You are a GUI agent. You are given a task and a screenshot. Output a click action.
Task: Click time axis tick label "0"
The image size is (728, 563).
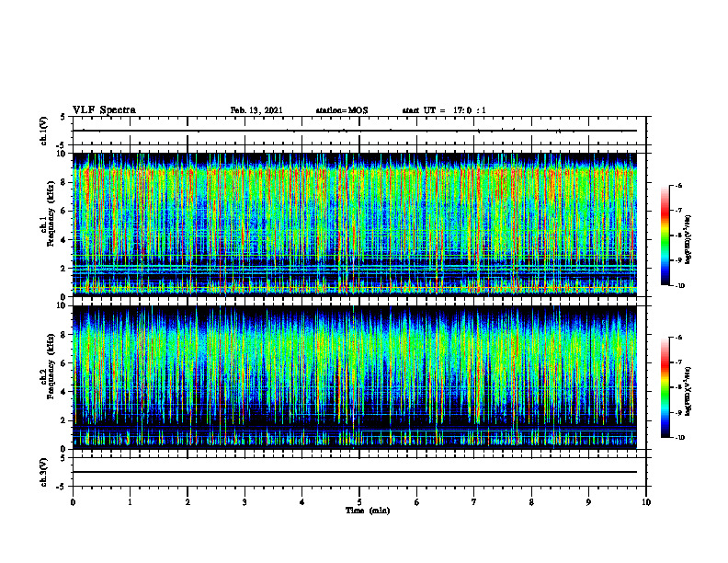[73, 502]
